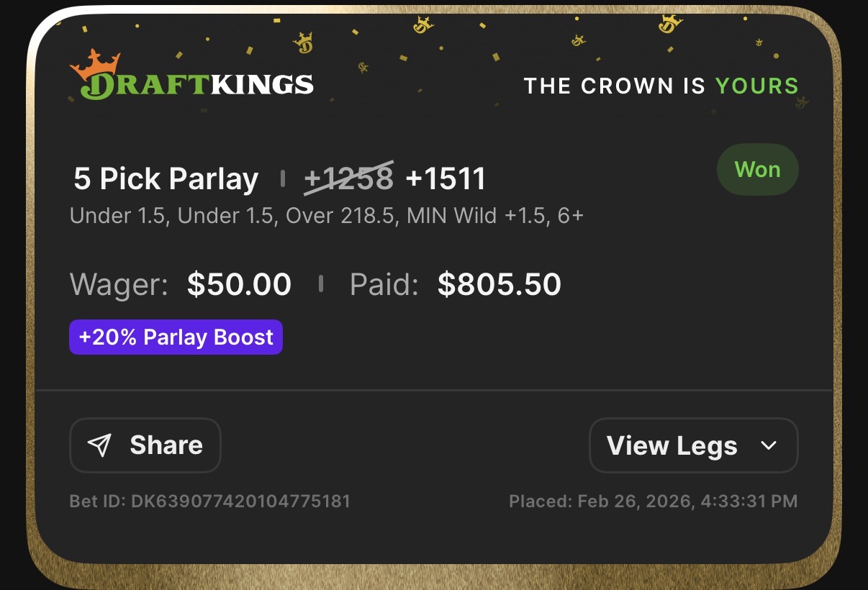Click the orange crown in DraftKings logo
The width and height of the screenshot is (868, 590).
click(x=95, y=63)
